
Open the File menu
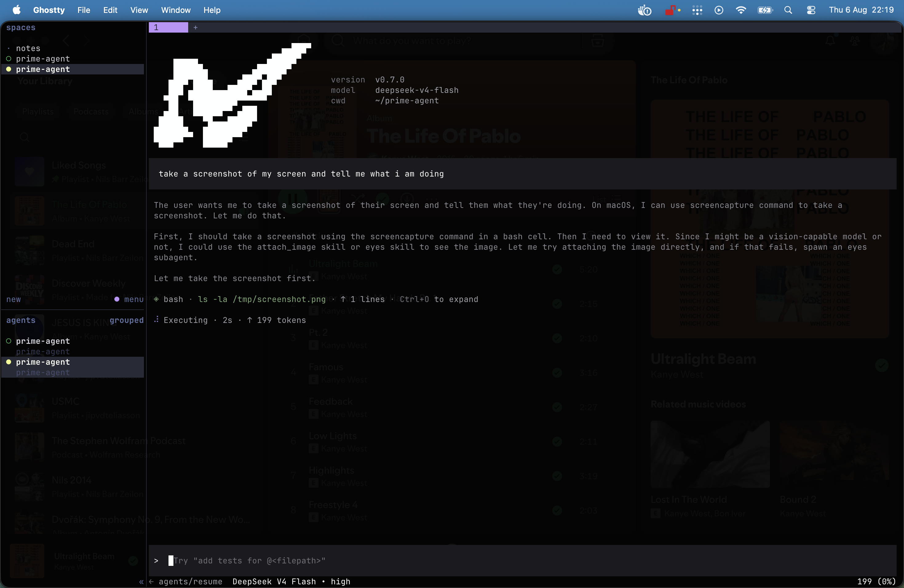(84, 10)
